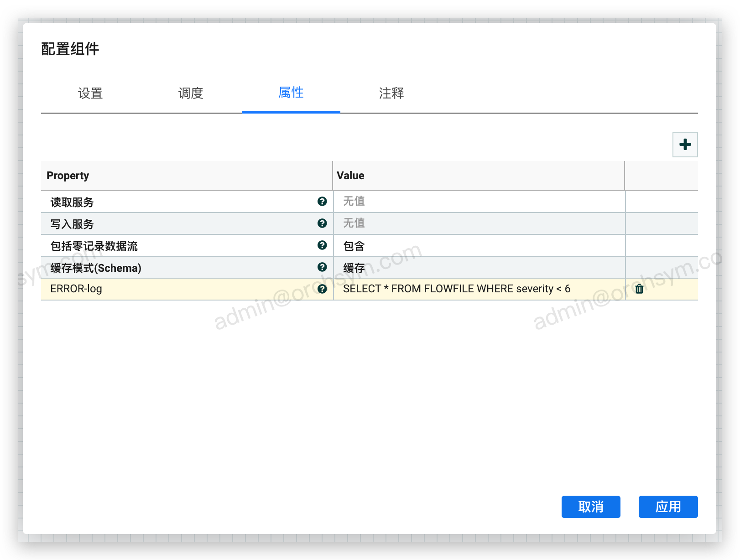The width and height of the screenshot is (740, 560).
Task: Click the plus icon to add property
Action: [x=685, y=145]
